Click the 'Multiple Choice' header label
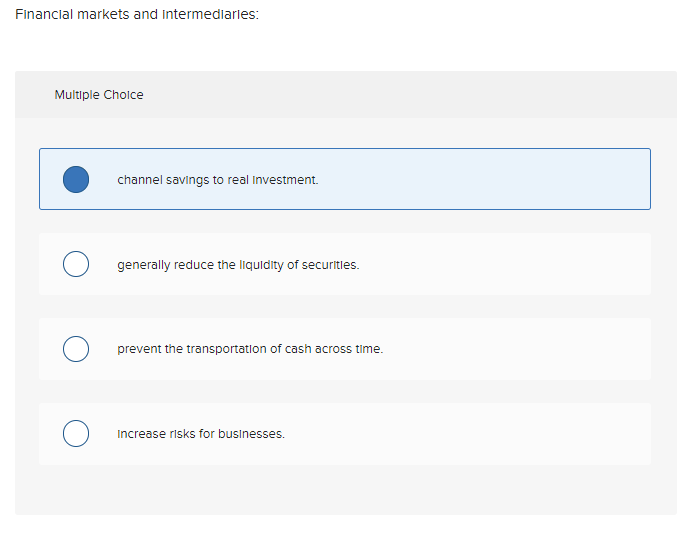This screenshot has width=694, height=540. [99, 95]
